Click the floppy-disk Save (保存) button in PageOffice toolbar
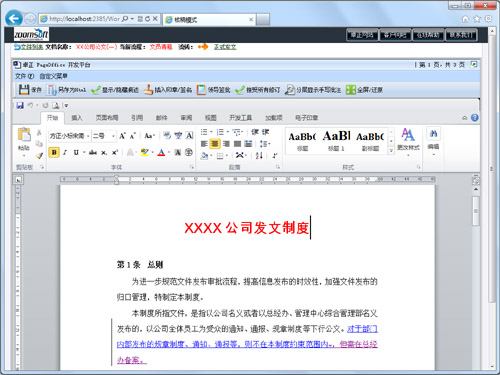500x375 pixels. click(30, 90)
